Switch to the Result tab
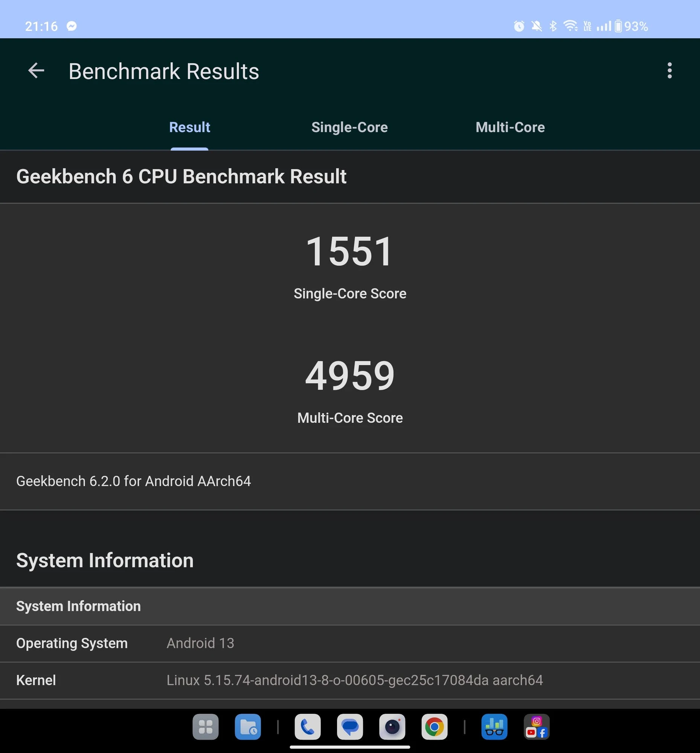Image resolution: width=700 pixels, height=753 pixels. [x=189, y=127]
